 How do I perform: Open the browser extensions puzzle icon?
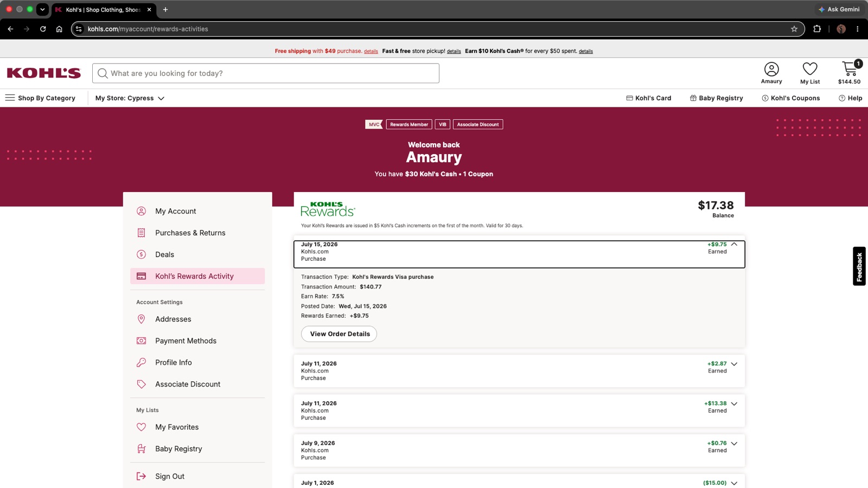point(817,29)
